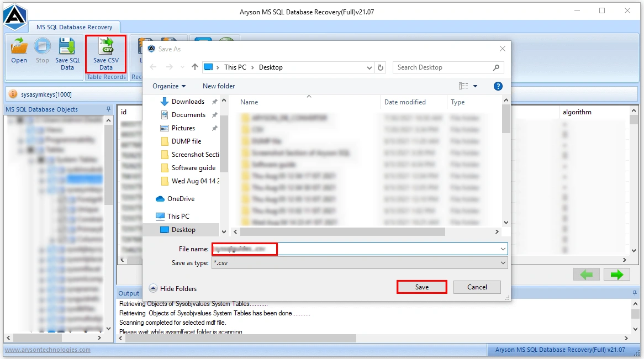Select Pictures in navigation pane
The image size is (644, 359).
183,128
